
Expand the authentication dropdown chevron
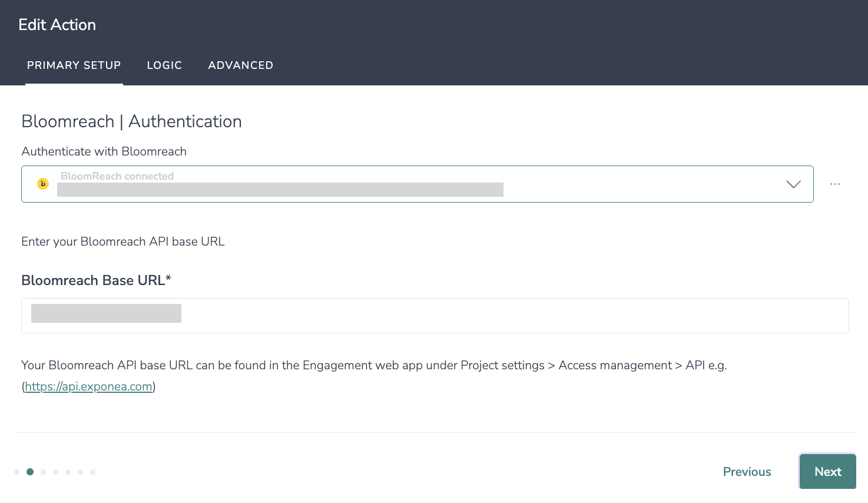[x=793, y=184]
